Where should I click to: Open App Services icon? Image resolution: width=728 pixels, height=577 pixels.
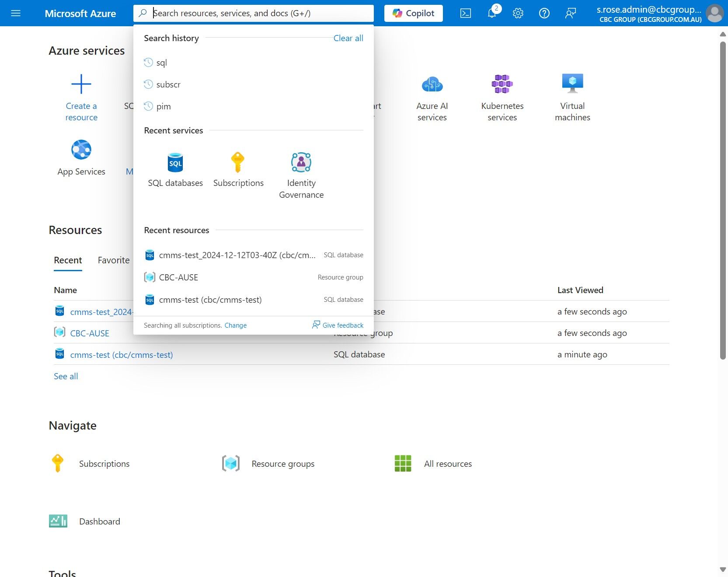tap(81, 150)
